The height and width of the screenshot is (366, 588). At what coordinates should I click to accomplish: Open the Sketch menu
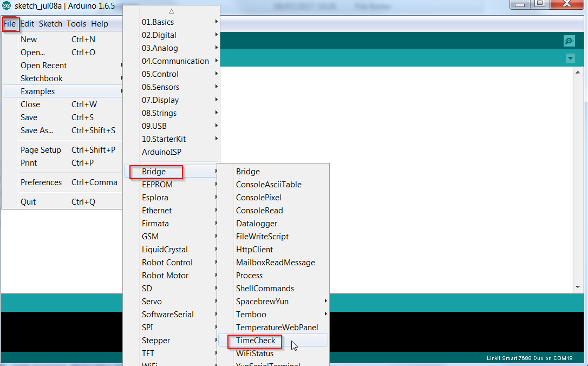coord(50,24)
